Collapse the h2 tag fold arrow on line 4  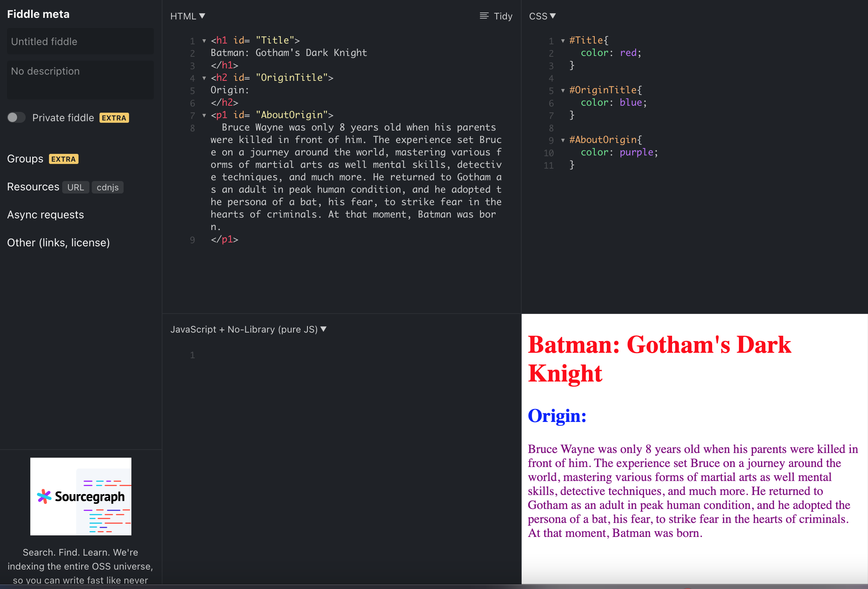coord(204,78)
